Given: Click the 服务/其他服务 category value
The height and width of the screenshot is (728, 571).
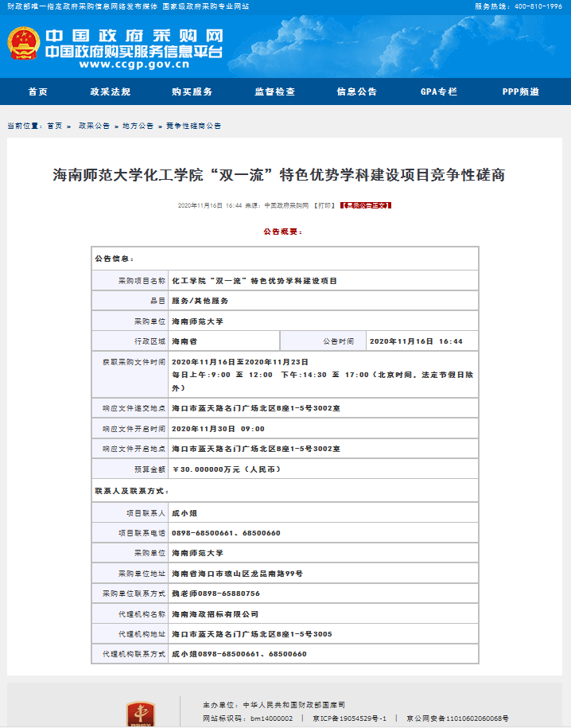Looking at the screenshot, I should [x=200, y=301].
